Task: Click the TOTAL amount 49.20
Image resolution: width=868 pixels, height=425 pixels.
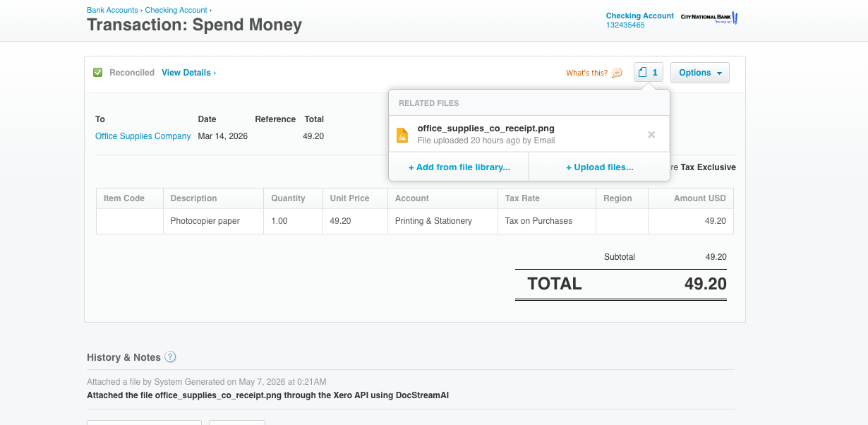Action: click(705, 284)
